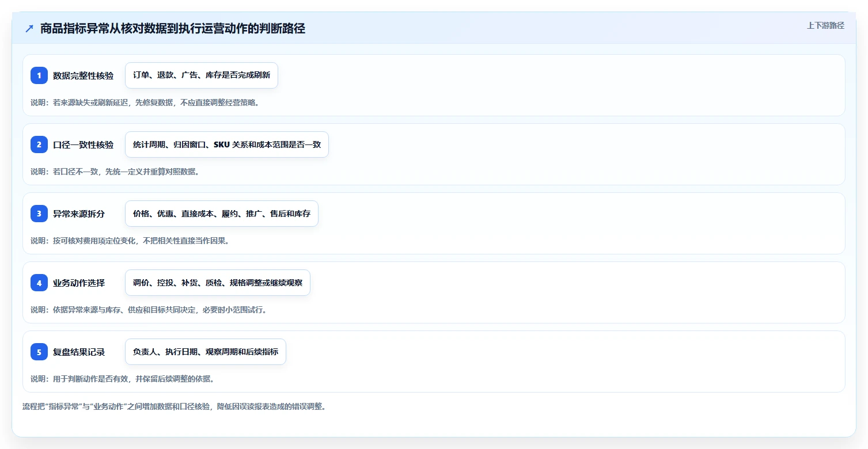Click the step label 复盘结果记录
The width and height of the screenshot is (868, 449).
pos(79,352)
